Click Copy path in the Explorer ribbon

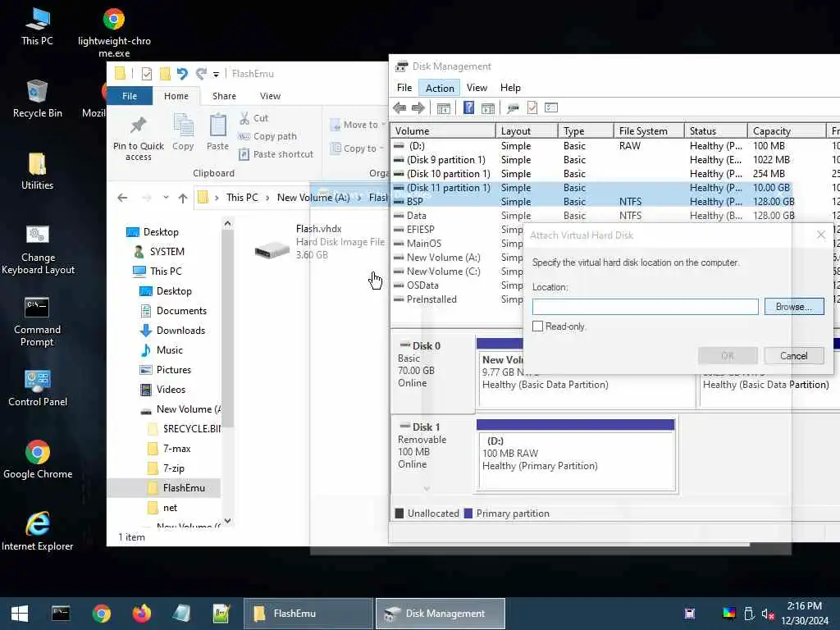click(267, 136)
